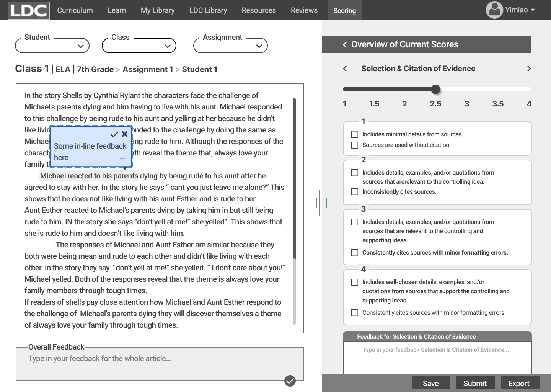Image resolution: width=551 pixels, height=392 pixels.
Task: Check level 3 'controlling and supporting ideas' box
Action: pyautogui.click(x=355, y=222)
